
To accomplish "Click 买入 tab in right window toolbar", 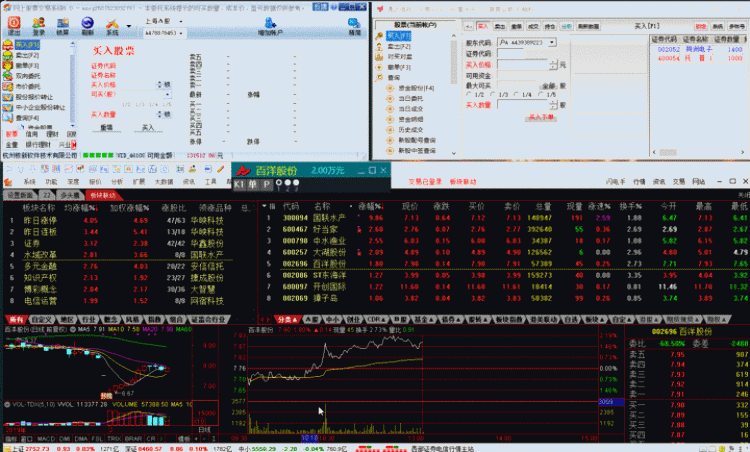I will [x=483, y=26].
